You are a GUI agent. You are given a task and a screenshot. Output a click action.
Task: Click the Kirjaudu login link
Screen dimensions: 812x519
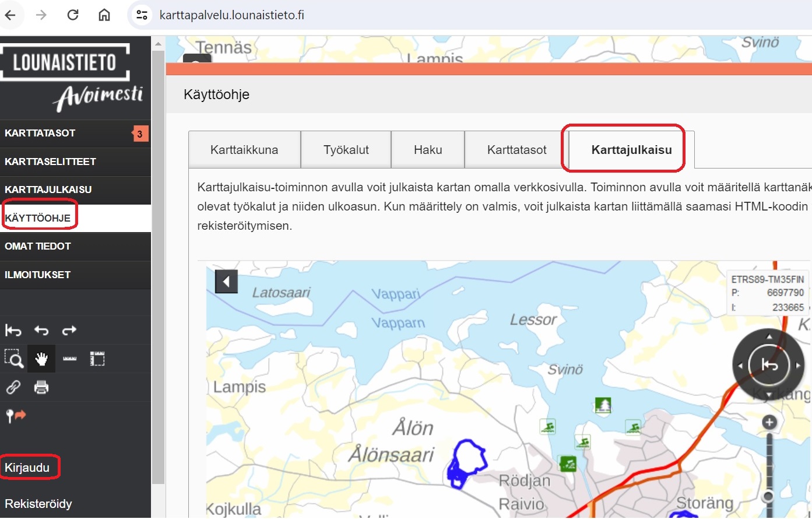27,468
